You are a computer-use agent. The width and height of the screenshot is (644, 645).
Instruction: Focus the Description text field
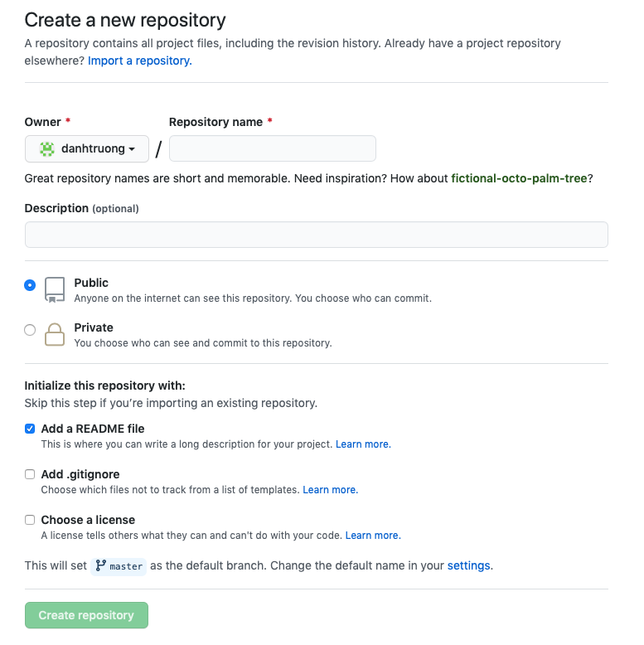point(316,235)
